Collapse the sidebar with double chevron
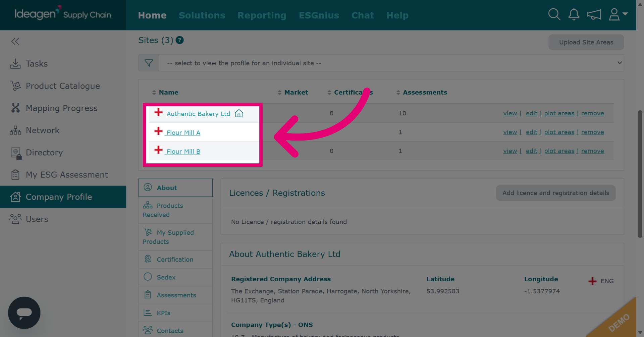644x337 pixels. click(15, 41)
